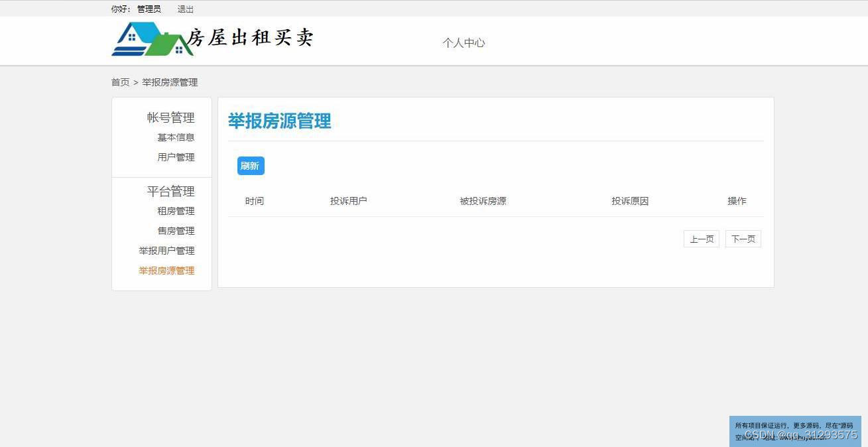Image resolution: width=868 pixels, height=447 pixels.
Task: Click the 时间 column header
Action: [x=254, y=201]
